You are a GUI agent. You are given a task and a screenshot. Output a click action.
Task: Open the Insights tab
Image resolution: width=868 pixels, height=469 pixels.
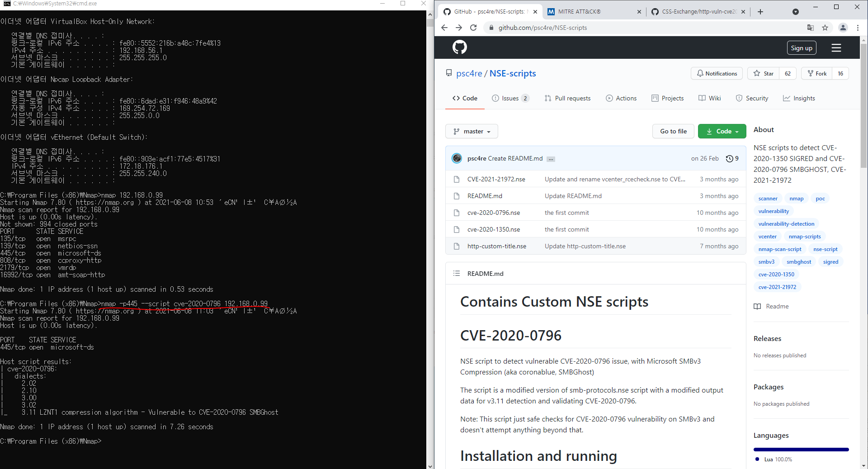[x=799, y=98]
